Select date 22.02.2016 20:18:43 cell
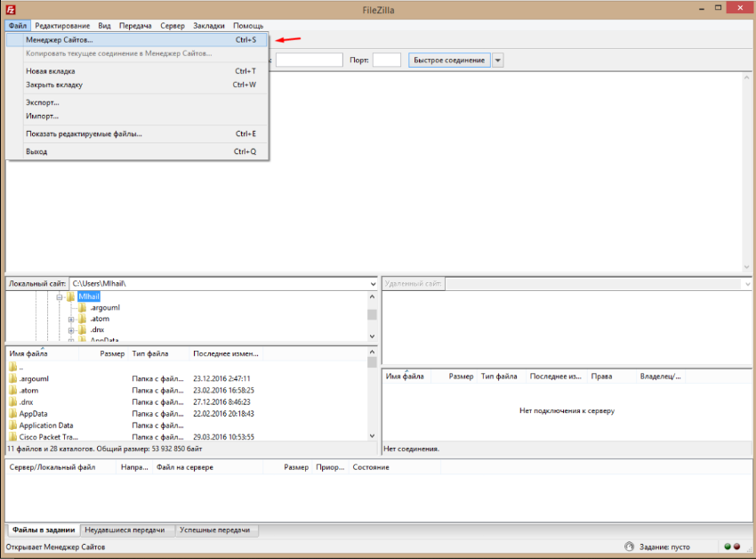The height and width of the screenshot is (559, 756). click(x=224, y=414)
